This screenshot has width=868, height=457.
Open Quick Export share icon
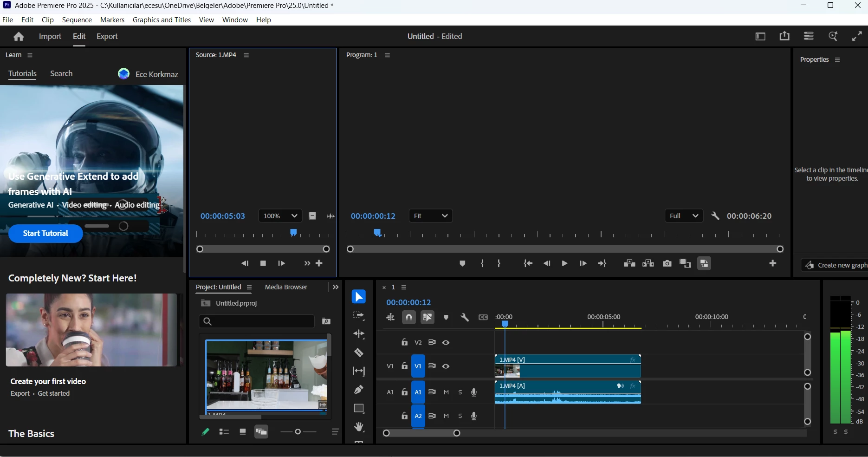[x=784, y=36]
